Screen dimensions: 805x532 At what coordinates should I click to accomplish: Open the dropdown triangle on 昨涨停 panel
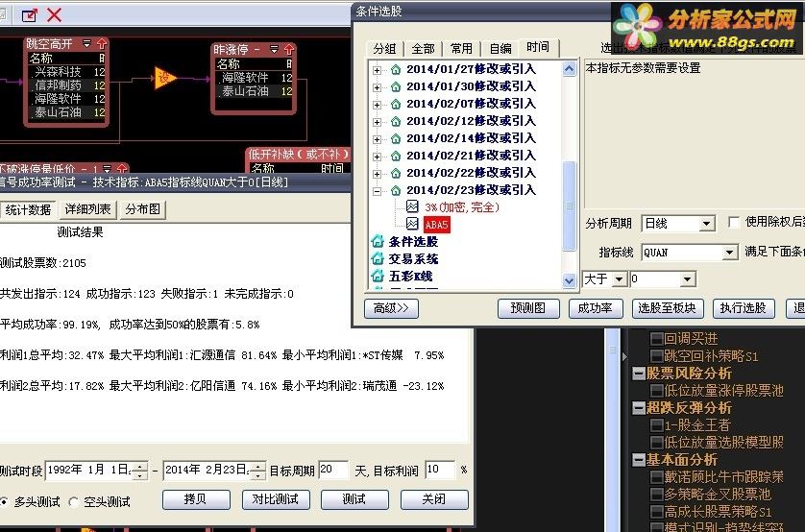[x=275, y=49]
